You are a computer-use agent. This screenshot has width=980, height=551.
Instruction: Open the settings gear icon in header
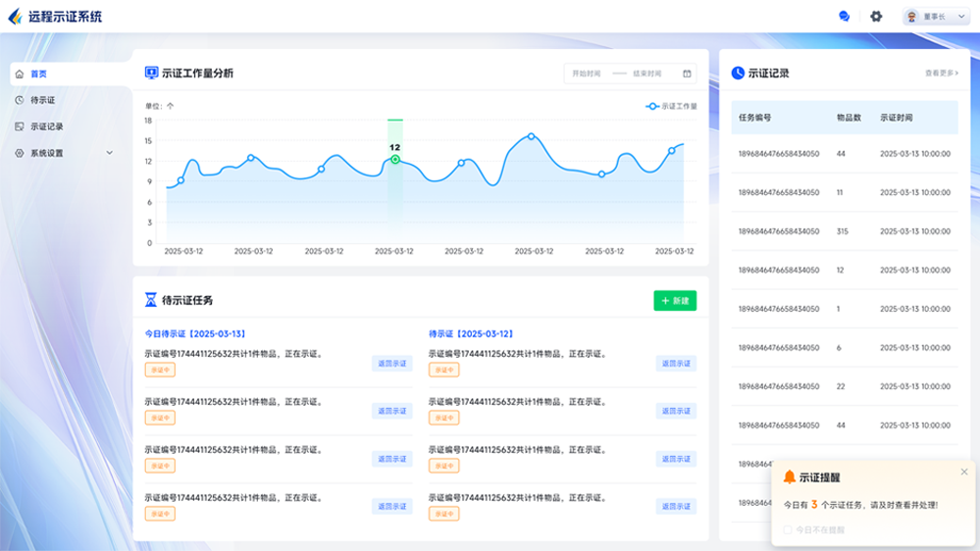(876, 17)
